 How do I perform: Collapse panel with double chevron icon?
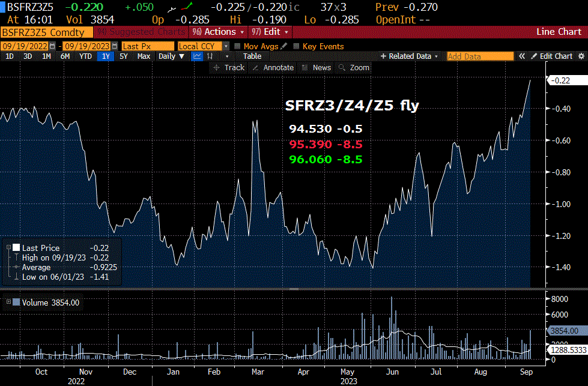(x=521, y=56)
